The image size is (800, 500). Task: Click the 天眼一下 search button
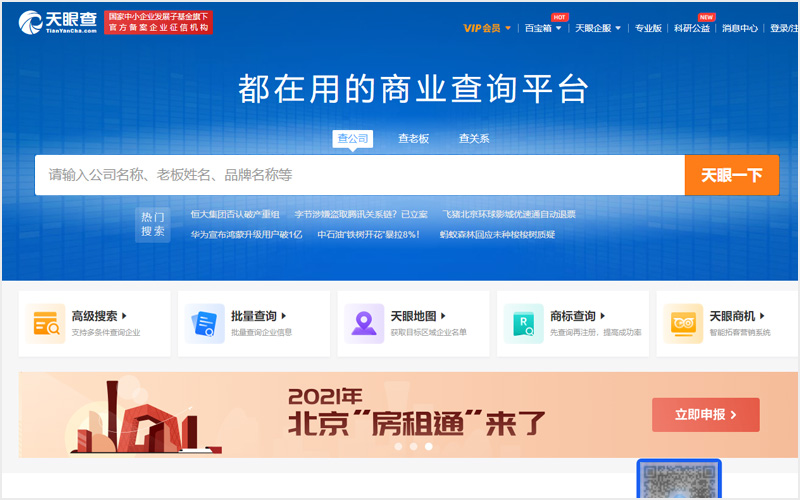pos(732,175)
